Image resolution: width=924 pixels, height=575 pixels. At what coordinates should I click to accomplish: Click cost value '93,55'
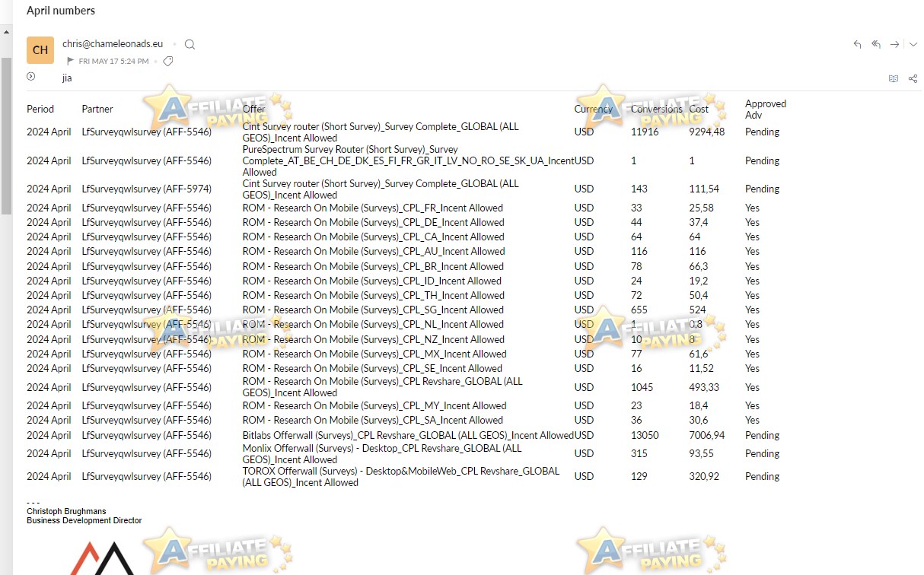[x=701, y=453]
